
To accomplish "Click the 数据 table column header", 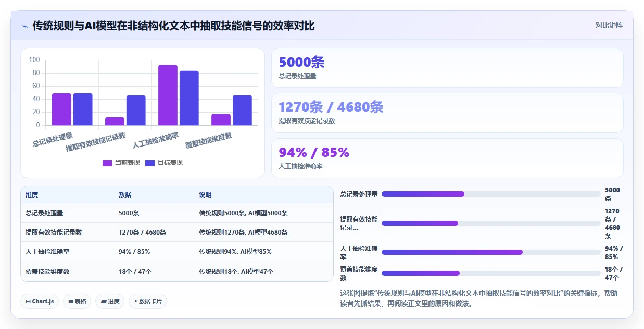I will pyautogui.click(x=125, y=195).
